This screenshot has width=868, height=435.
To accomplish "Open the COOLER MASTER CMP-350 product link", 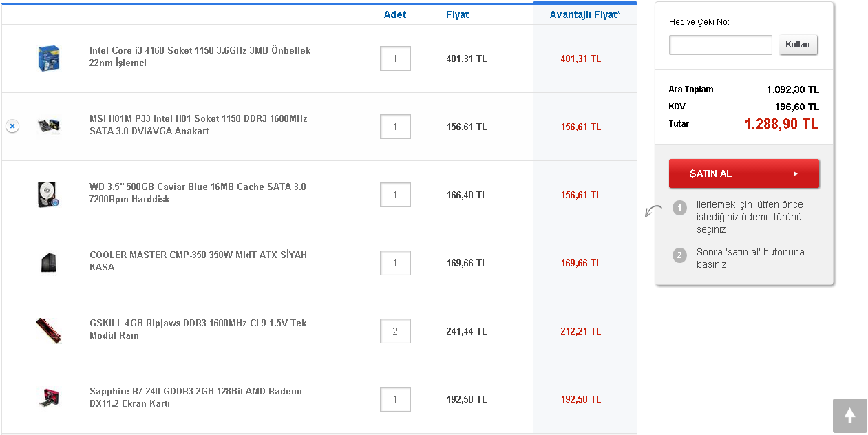I will (x=198, y=261).
